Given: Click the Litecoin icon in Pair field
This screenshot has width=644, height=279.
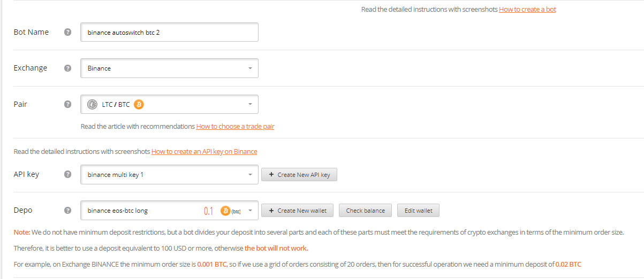Looking at the screenshot, I should tap(92, 104).
